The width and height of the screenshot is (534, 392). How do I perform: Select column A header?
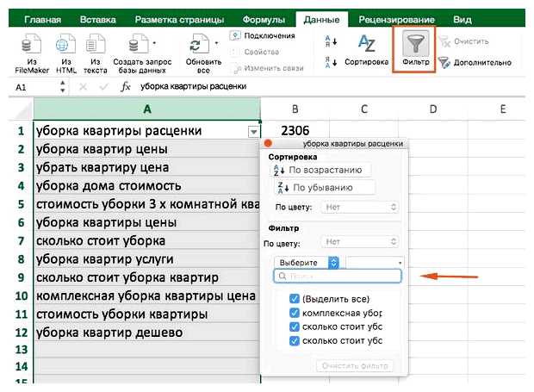pos(147,109)
